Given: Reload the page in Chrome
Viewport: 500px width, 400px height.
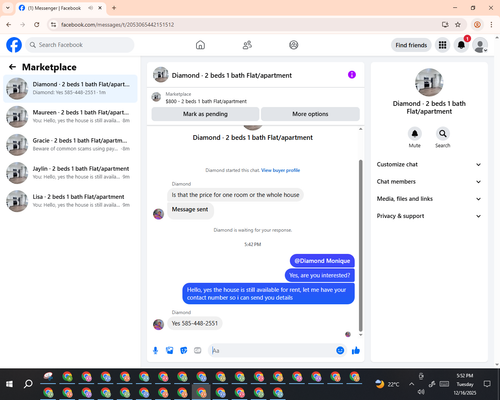Looking at the screenshot, I should click(37, 24).
